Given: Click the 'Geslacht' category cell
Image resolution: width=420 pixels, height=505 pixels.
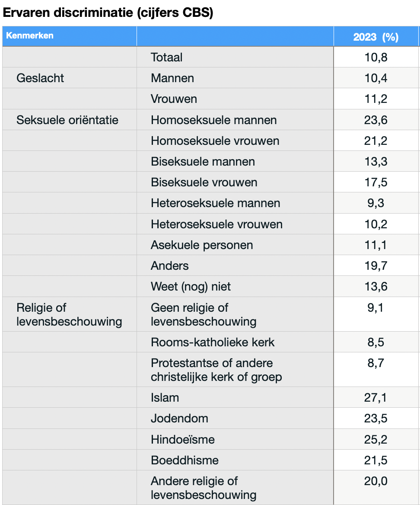Looking at the screenshot, I should pos(40,78).
